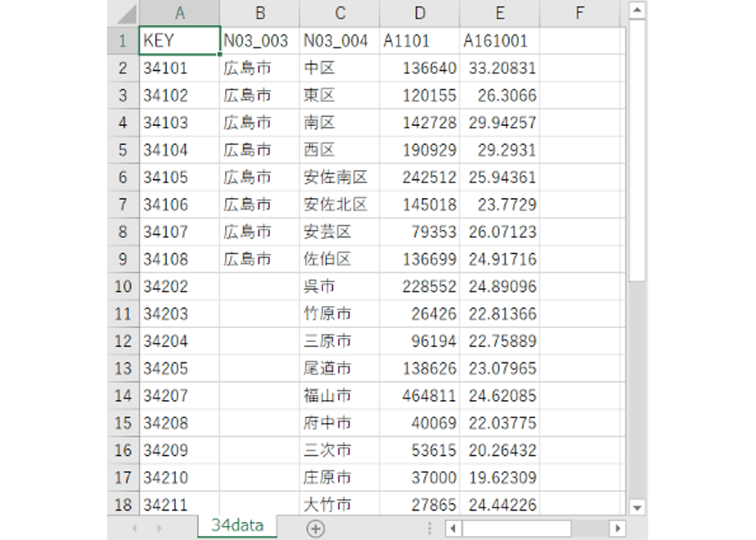
Task: Click the horizontal scrollbar thumb
Action: pos(516,528)
